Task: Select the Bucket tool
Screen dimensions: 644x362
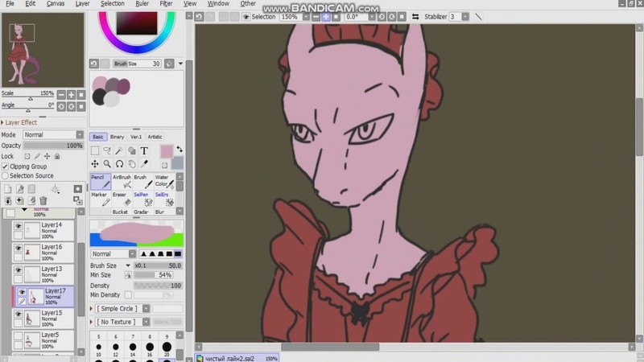Action: point(122,212)
